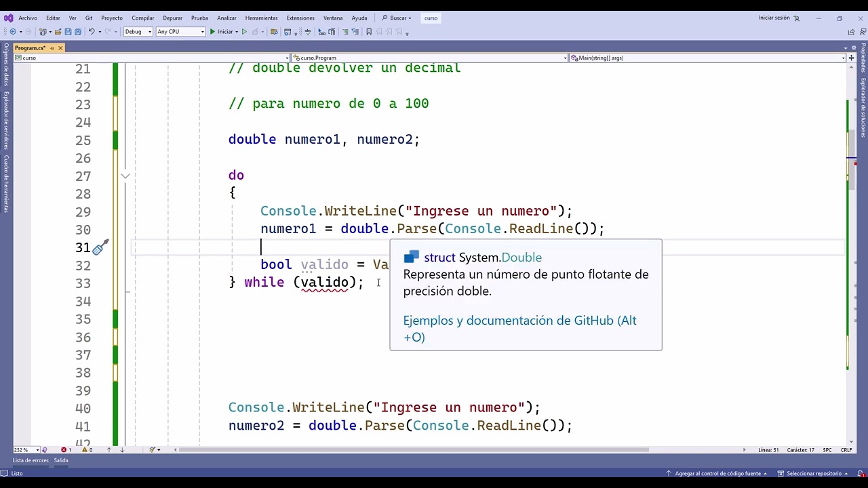Click the editor tab settings gear icon
Screen dimensions: 868x488
(853, 48)
